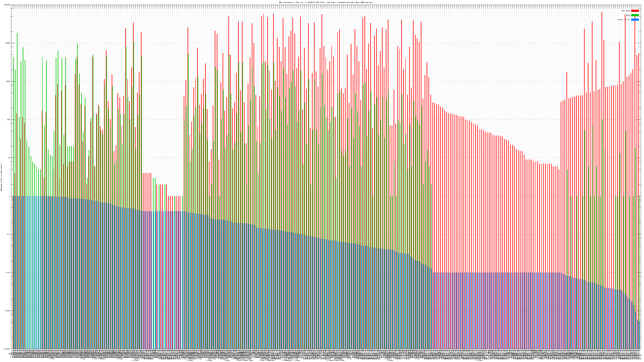644x362 pixels.
Task: Click the blue Score legend swatch
Action: [x=635, y=20]
